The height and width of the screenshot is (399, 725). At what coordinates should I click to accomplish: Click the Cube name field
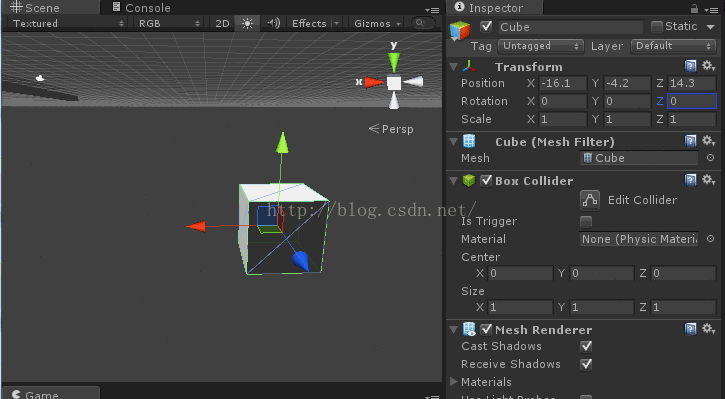click(570, 27)
